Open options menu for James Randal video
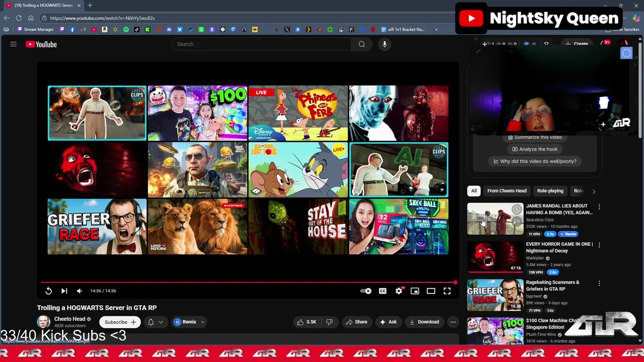 coord(599,207)
